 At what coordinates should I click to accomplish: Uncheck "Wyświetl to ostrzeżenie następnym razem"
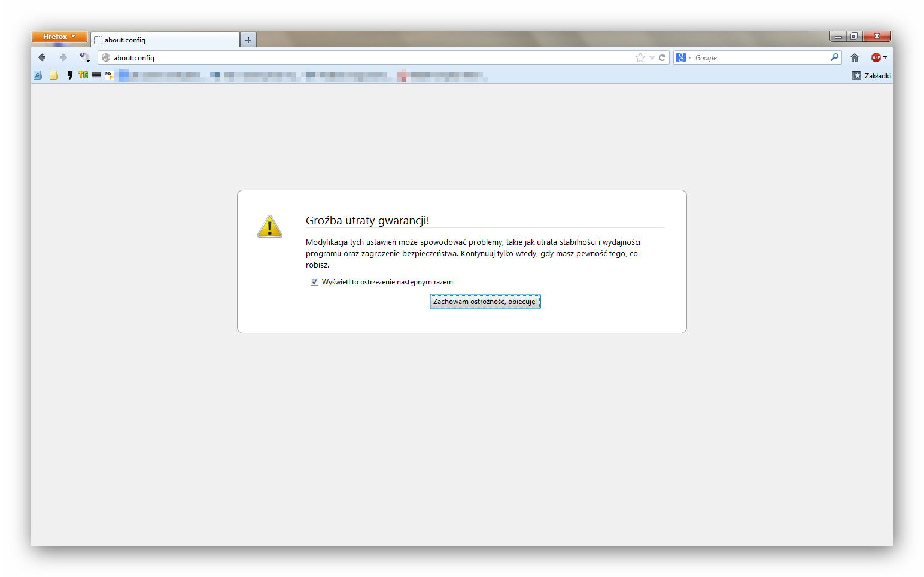click(314, 282)
